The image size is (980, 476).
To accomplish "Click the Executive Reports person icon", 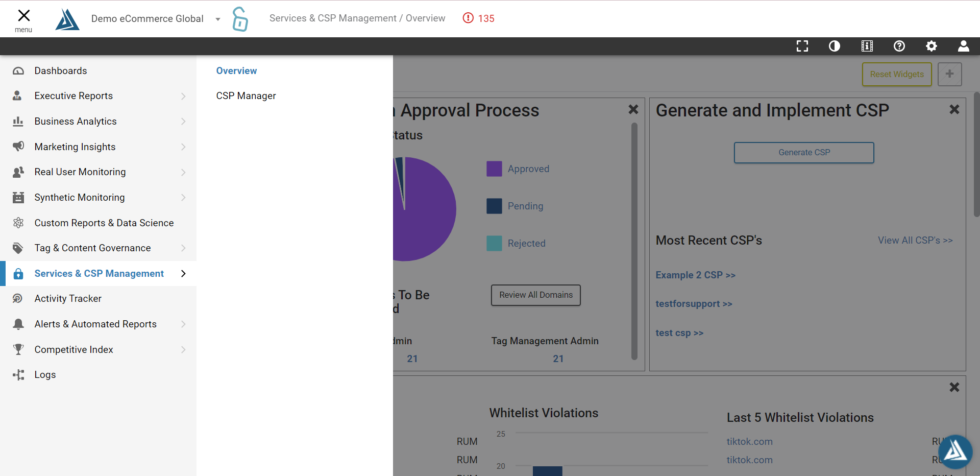I will coord(17,96).
